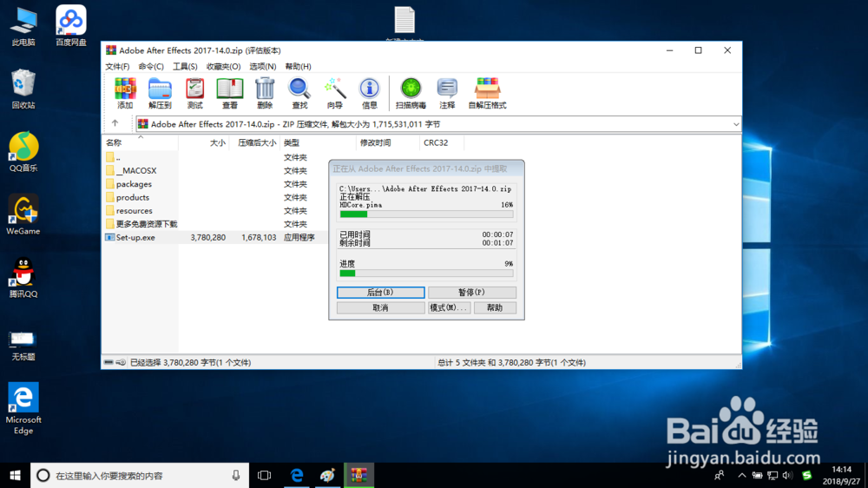This screenshot has height=488, width=868.
Task: Click the microphone icon in search box
Action: (x=236, y=475)
